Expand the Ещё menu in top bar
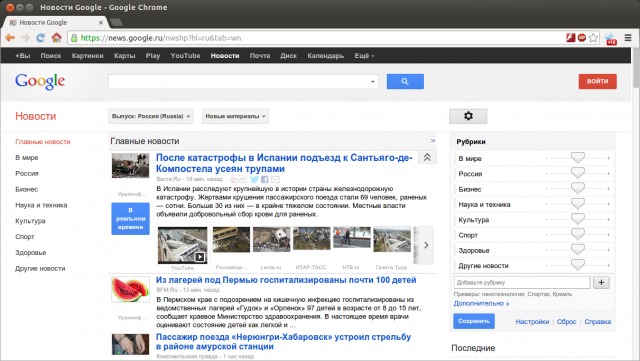This screenshot has width=640, height=361. click(x=364, y=56)
